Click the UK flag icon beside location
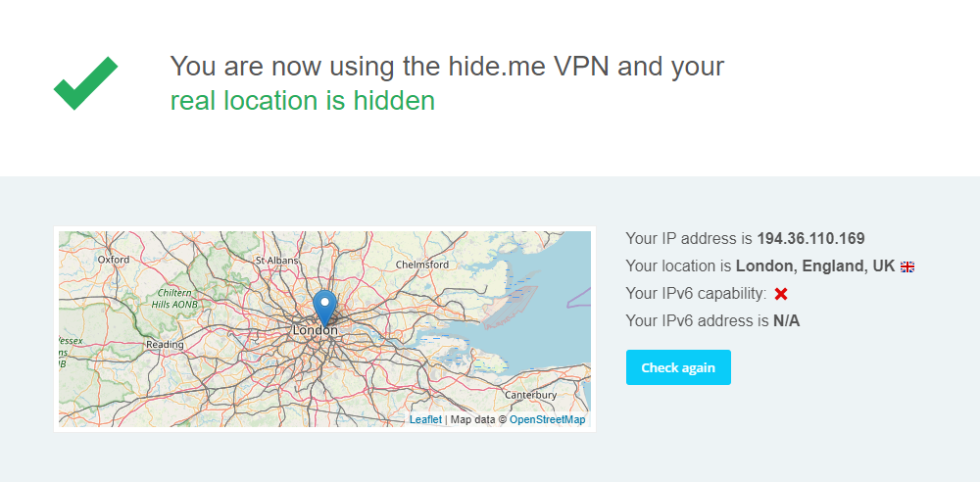Image resolution: width=980 pixels, height=482 pixels. click(907, 266)
